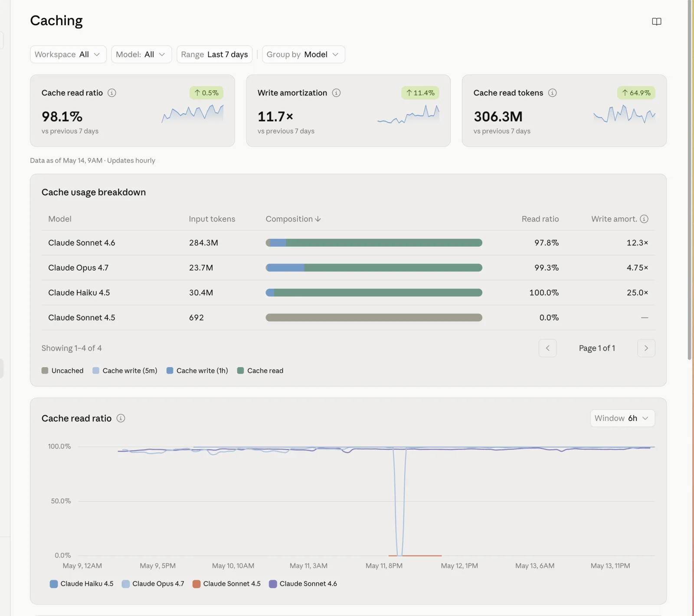Image resolution: width=694 pixels, height=616 pixels.
Task: Open the Workspace All dropdown
Action: [x=68, y=55]
